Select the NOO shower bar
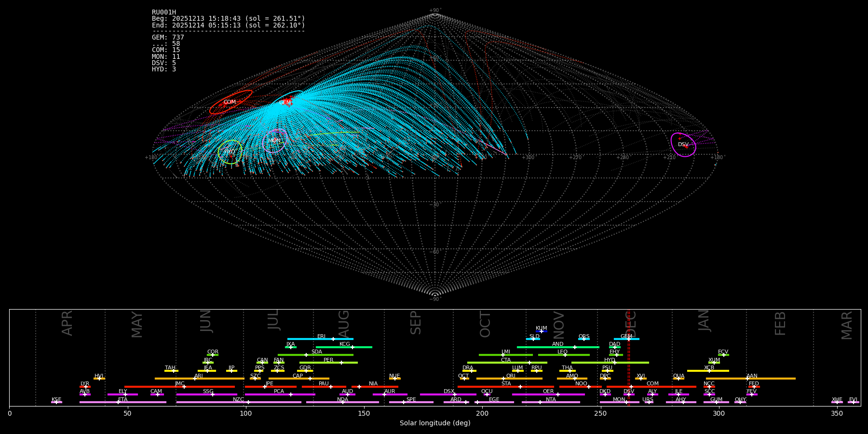This screenshot has height=434, width=868. pyautogui.click(x=581, y=387)
